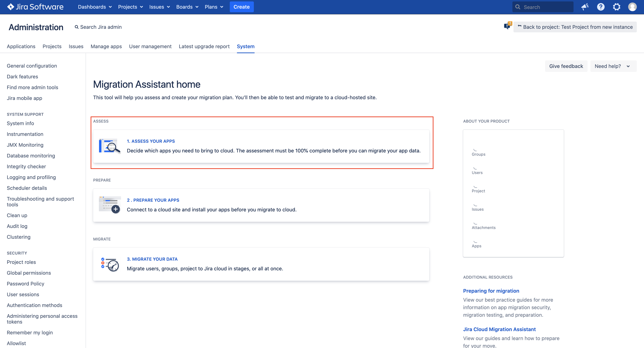Click the Give feedback button
The image size is (644, 348).
point(566,66)
